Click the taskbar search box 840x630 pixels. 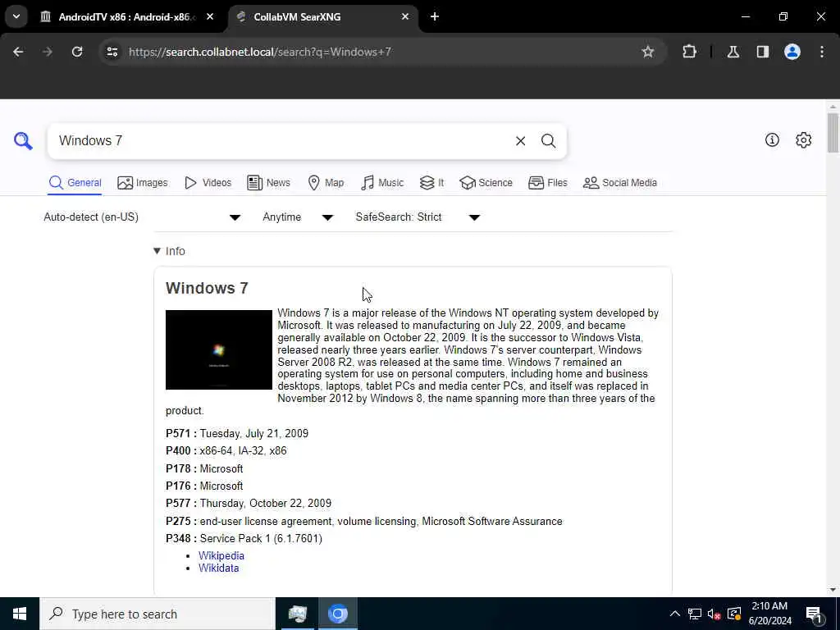tap(157, 614)
